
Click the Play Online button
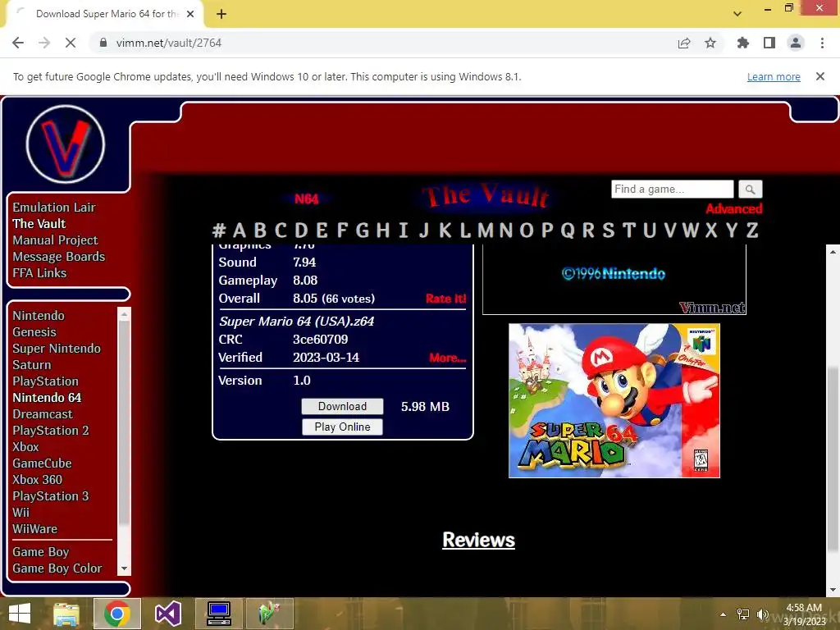coord(342,427)
